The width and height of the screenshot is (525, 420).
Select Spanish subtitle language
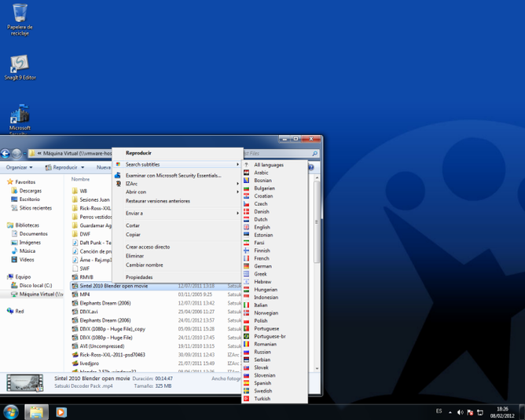(x=274, y=383)
